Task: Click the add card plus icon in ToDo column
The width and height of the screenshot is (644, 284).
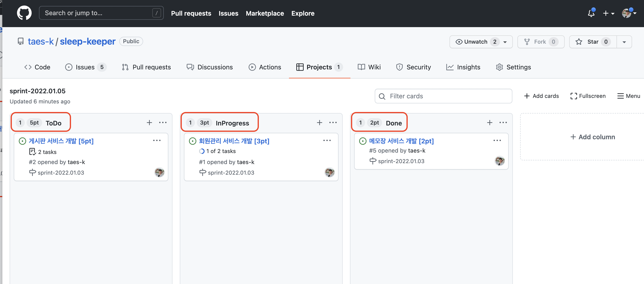Action: click(x=149, y=122)
